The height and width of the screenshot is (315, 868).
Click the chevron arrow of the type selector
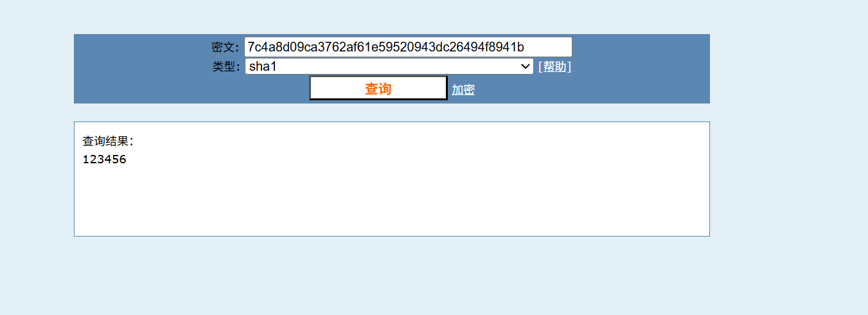[x=524, y=66]
